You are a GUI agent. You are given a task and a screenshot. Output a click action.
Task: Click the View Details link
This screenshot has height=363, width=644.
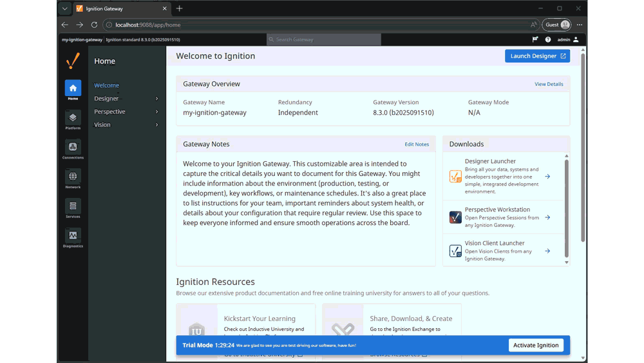point(549,84)
